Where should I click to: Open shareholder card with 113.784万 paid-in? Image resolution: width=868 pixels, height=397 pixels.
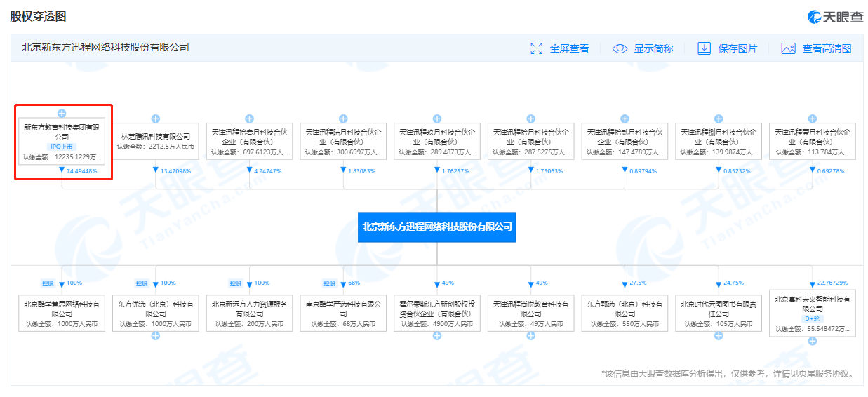[x=812, y=141]
